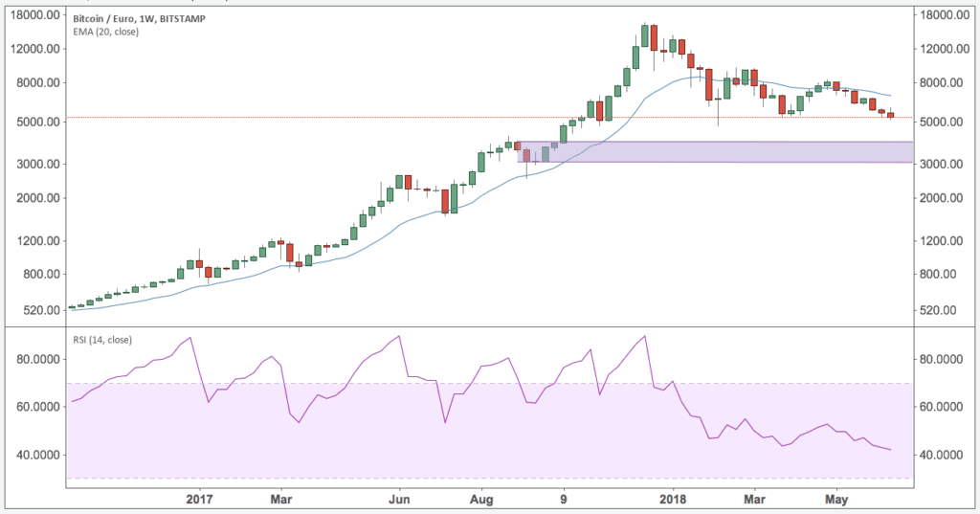Image resolution: width=980 pixels, height=514 pixels.
Task: Click the Bitcoin / Euro, 1W, BITSTAMP title
Action: 140,19
